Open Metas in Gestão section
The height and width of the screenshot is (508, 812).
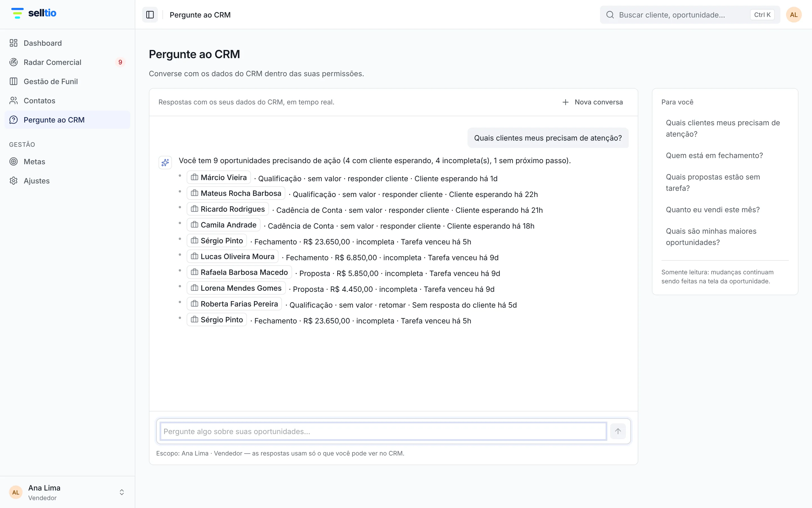tap(67, 162)
